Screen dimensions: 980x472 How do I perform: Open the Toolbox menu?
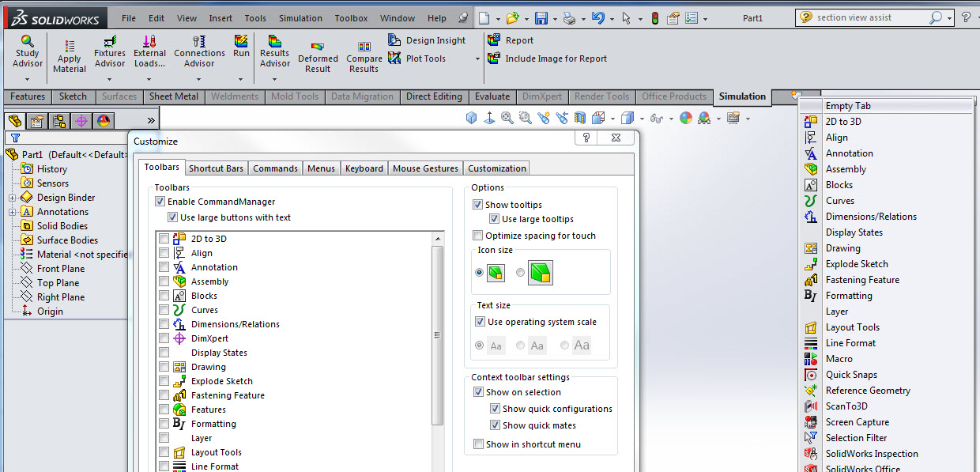351,18
